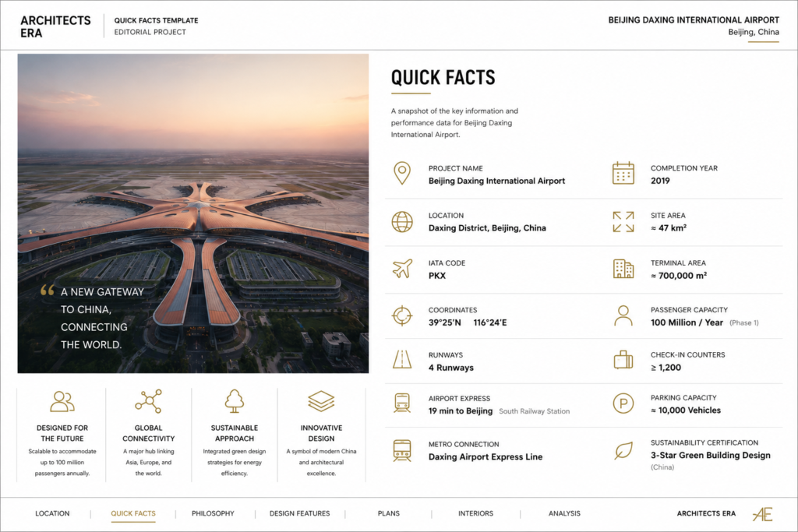Switch to the Philosophy tab
This screenshot has height=532, width=798.
click(x=213, y=513)
